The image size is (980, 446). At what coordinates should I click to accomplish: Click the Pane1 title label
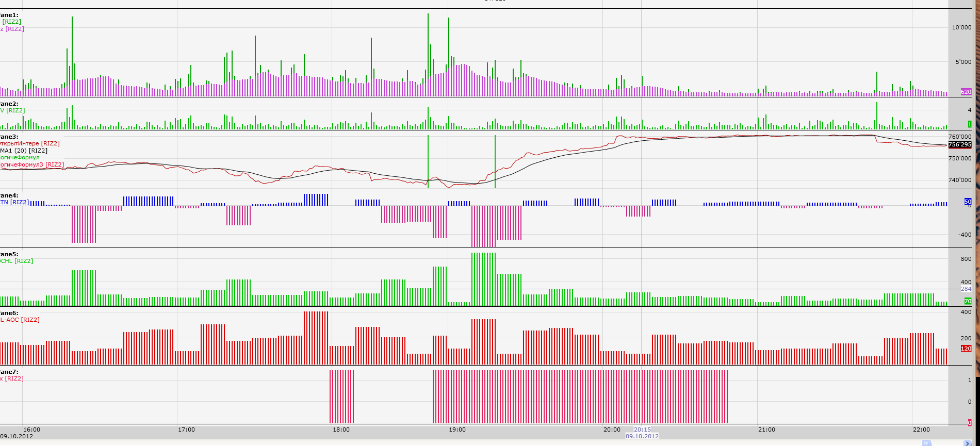[x=9, y=15]
